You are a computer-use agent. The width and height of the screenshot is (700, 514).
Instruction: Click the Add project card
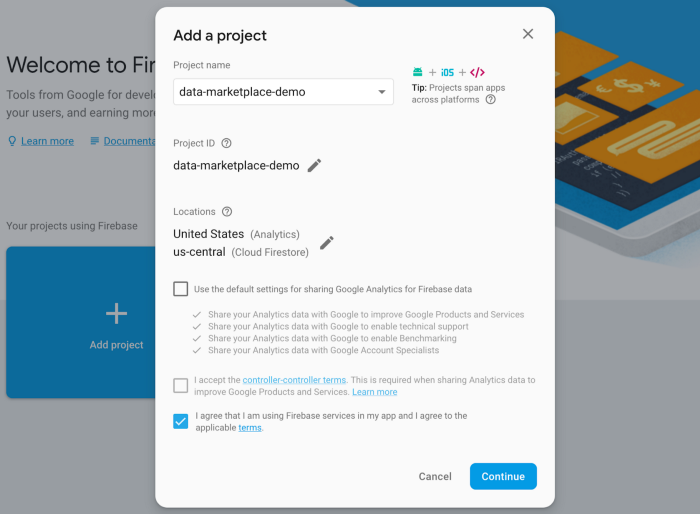81,322
